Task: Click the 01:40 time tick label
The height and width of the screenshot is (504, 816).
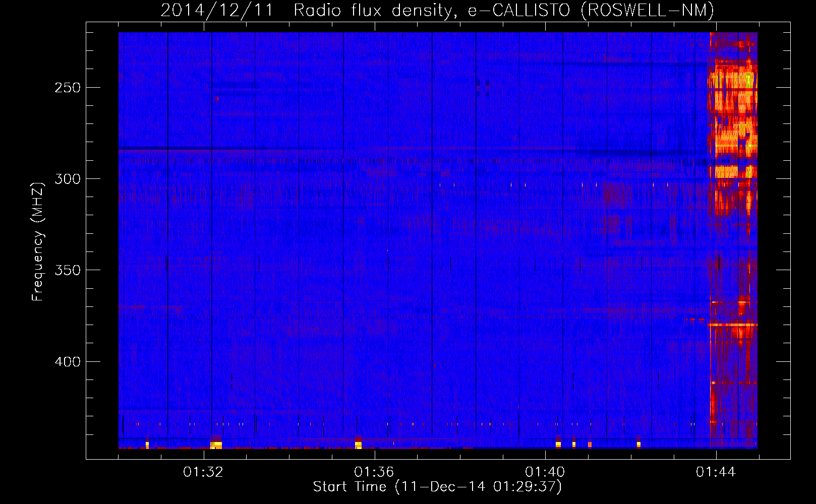Action: (x=545, y=472)
